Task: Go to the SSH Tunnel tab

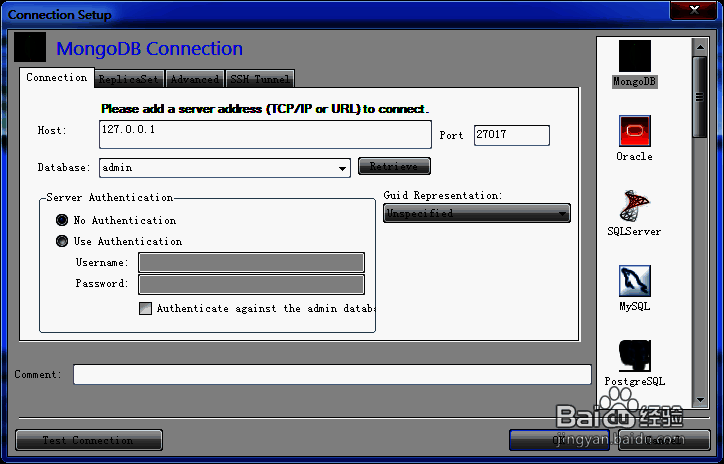Action: pyautogui.click(x=260, y=79)
